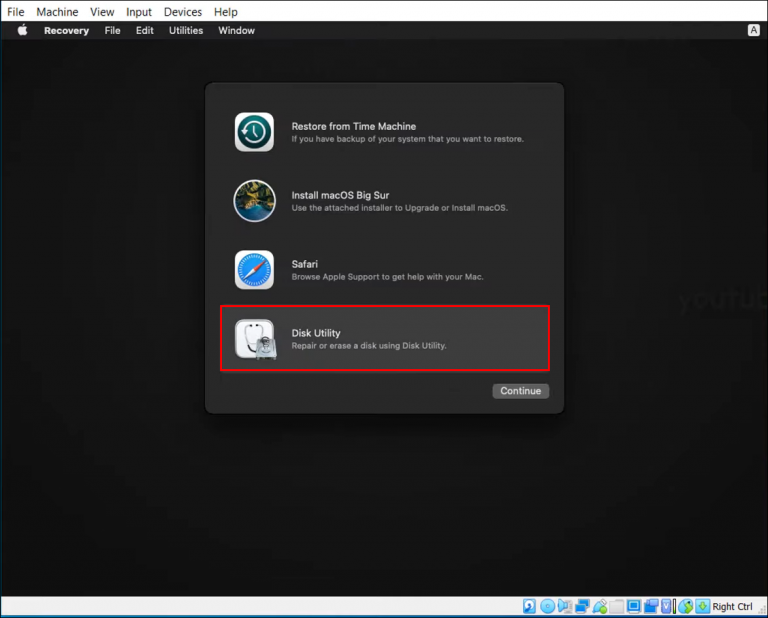Open the VirtualBox Devices menu
768x618 pixels.
tap(183, 12)
